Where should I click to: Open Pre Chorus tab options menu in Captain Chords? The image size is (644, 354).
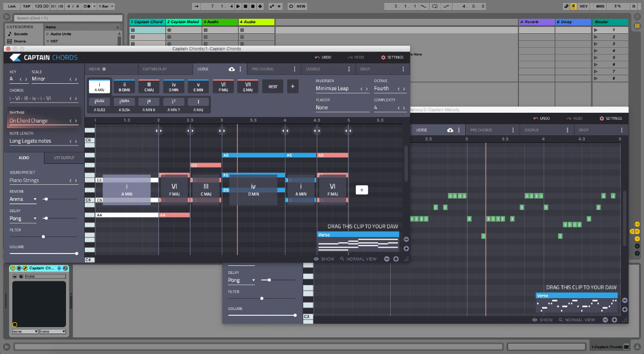[x=295, y=69]
